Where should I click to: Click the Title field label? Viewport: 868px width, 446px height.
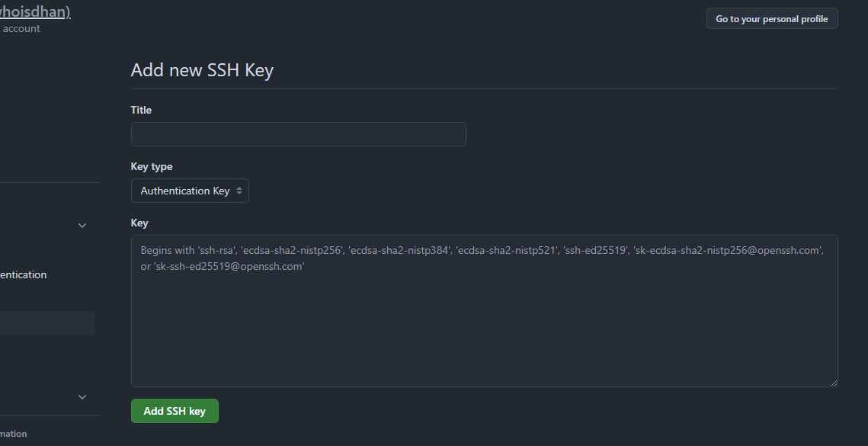coord(141,110)
